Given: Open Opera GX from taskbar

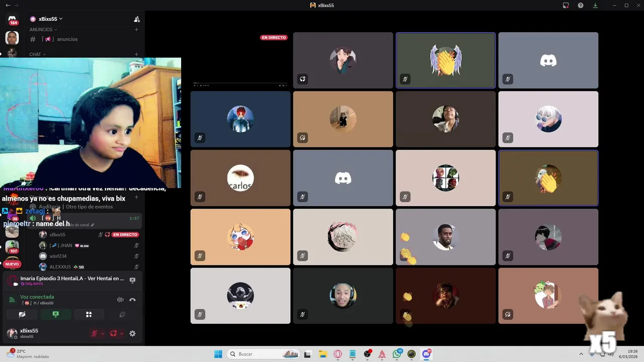Looking at the screenshot, I should tap(338, 354).
